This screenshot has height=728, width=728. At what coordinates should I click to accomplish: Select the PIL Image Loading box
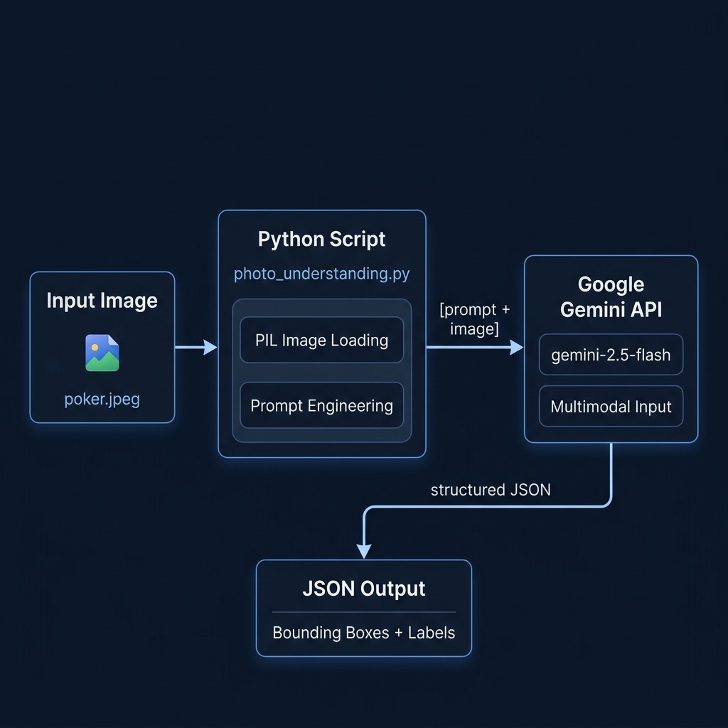tap(322, 340)
